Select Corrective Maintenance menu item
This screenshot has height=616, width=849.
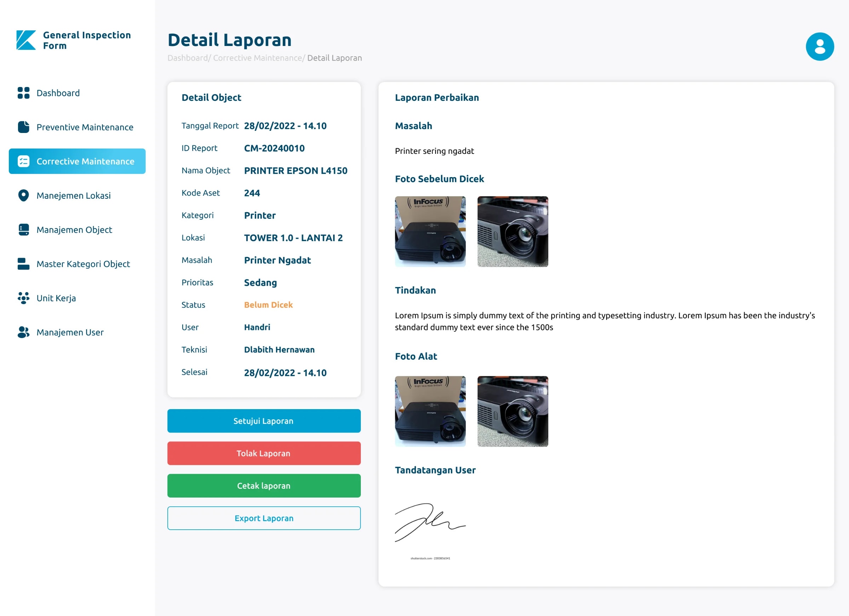[77, 161]
